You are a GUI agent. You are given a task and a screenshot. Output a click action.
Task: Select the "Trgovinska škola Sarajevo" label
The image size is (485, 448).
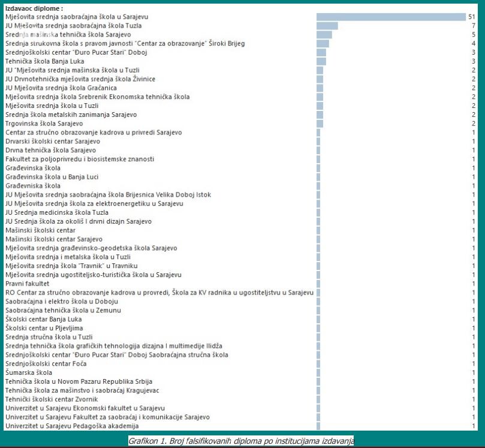[44, 124]
